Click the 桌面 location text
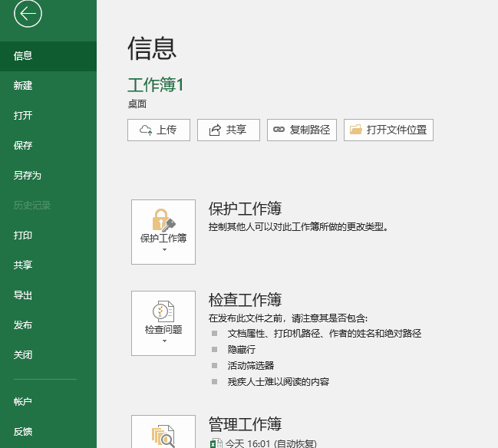Image resolution: width=498 pixels, height=448 pixels. (137, 104)
